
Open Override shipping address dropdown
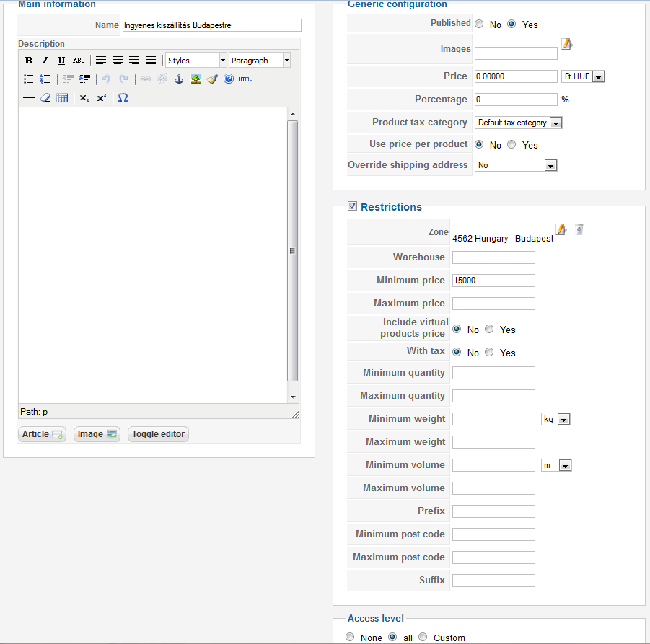pos(516,165)
